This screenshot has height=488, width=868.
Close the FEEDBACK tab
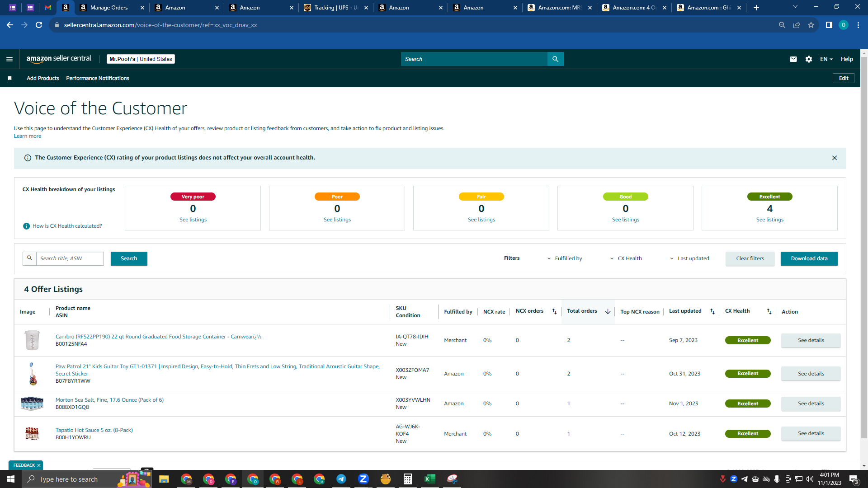[39, 465]
